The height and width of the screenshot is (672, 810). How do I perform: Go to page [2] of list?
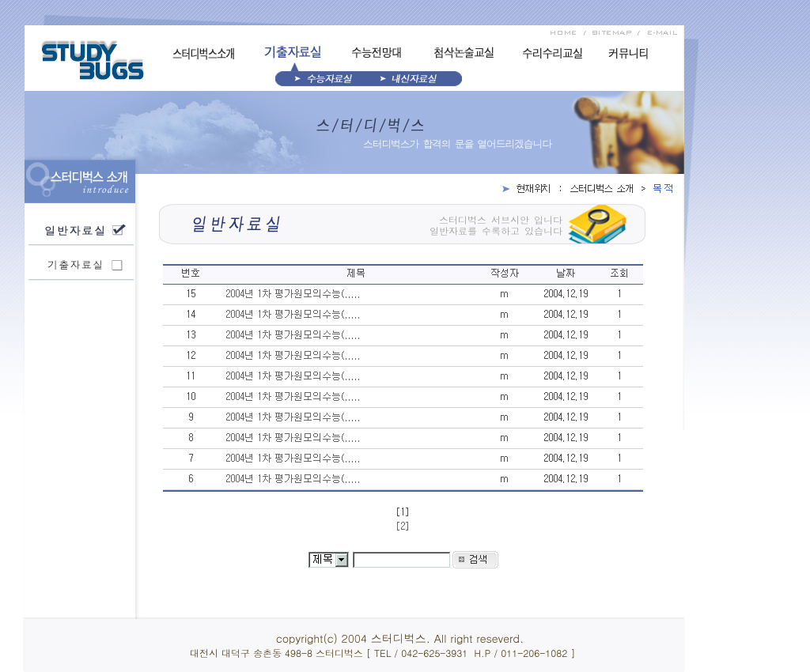tap(402, 526)
